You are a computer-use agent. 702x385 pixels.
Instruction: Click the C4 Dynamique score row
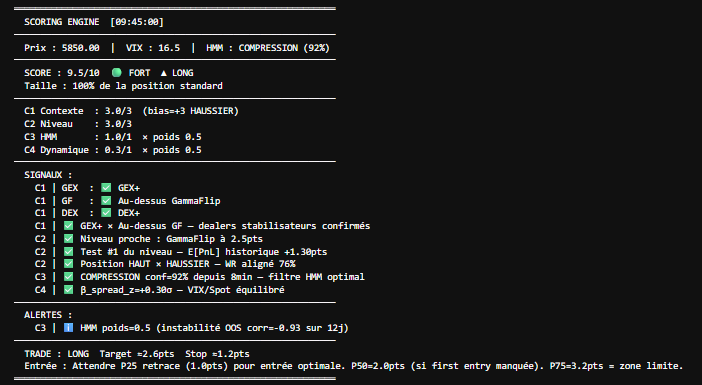pos(113,150)
